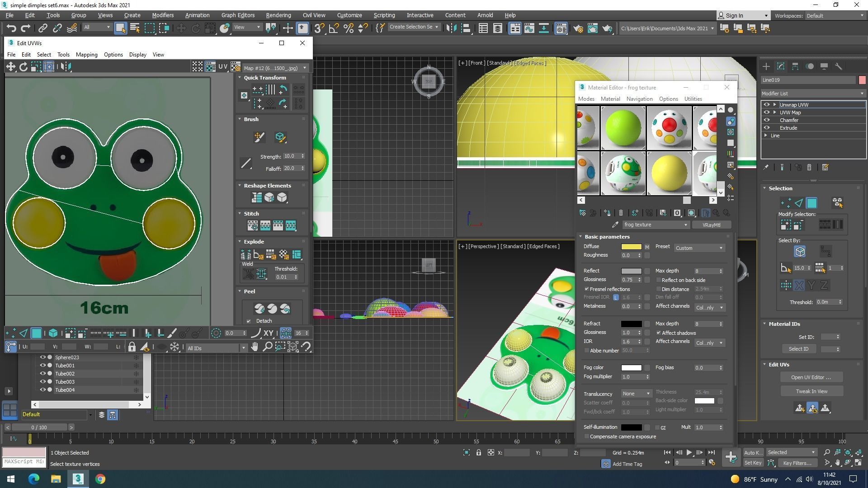Open the Modifier List dropdown
868x488 pixels.
pos(813,94)
